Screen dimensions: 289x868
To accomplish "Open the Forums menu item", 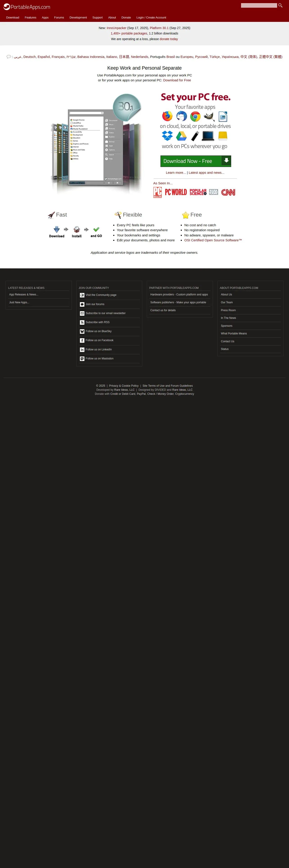I will (x=59, y=18).
